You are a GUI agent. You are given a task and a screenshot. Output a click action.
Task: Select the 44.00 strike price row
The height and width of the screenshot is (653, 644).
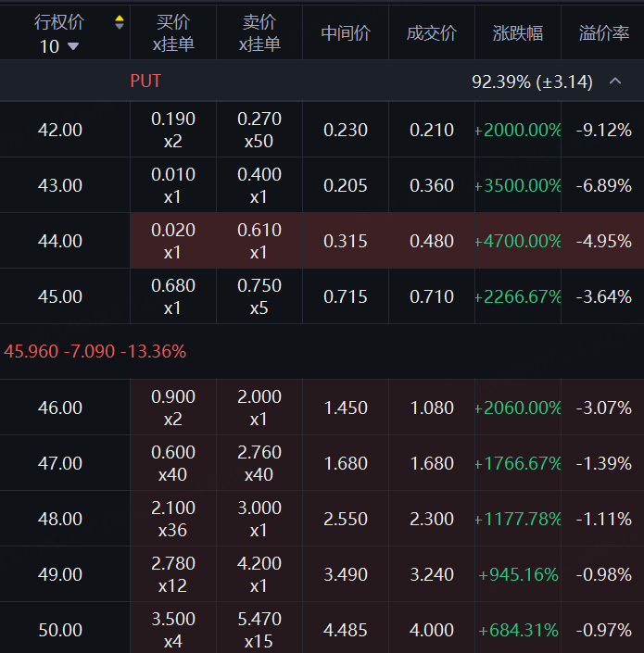[x=60, y=241]
